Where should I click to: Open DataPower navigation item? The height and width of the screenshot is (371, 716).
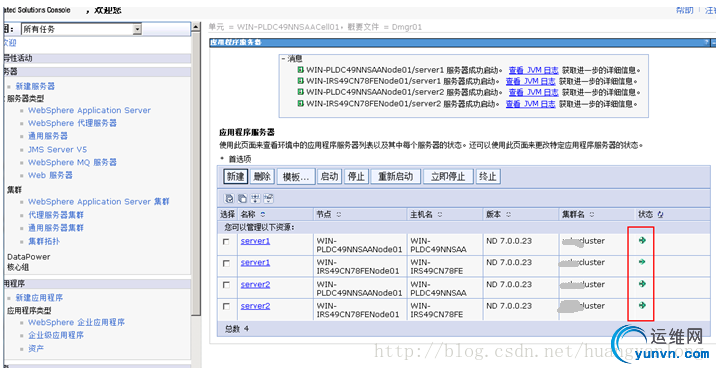[29, 257]
